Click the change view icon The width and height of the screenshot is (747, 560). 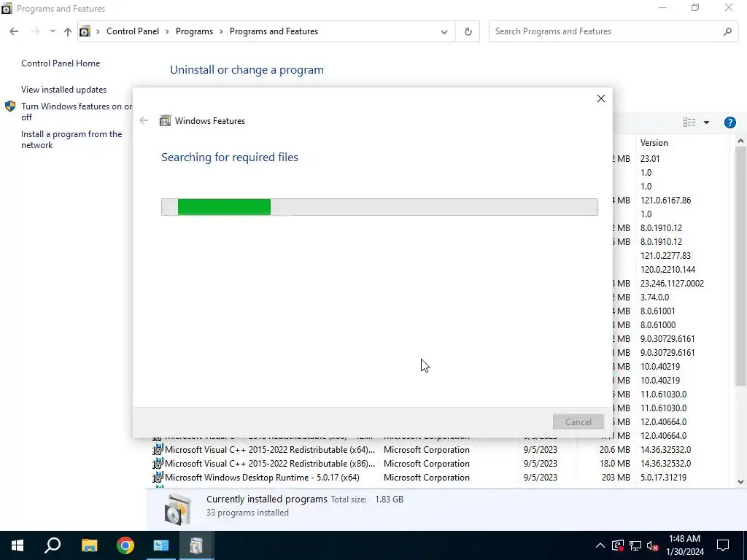(x=689, y=122)
